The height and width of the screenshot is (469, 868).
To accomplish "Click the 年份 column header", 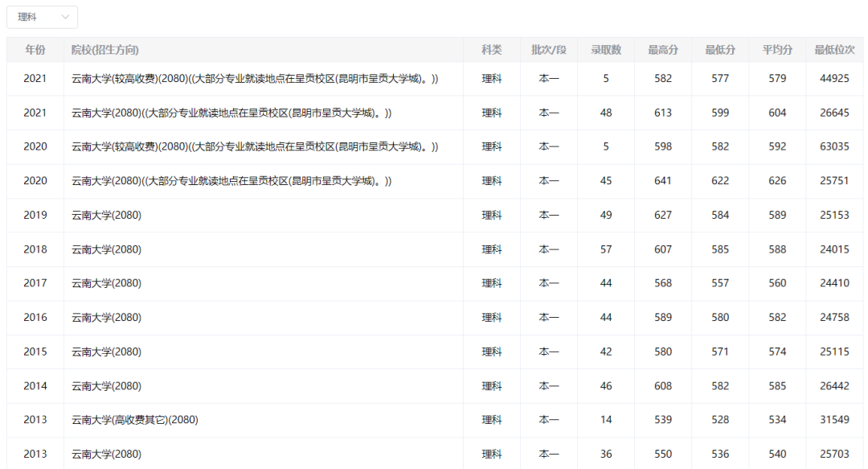I will [35, 50].
